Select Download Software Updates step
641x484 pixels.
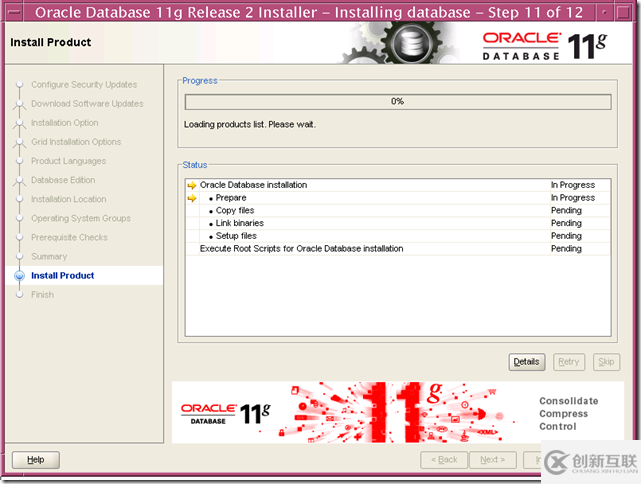coord(87,104)
